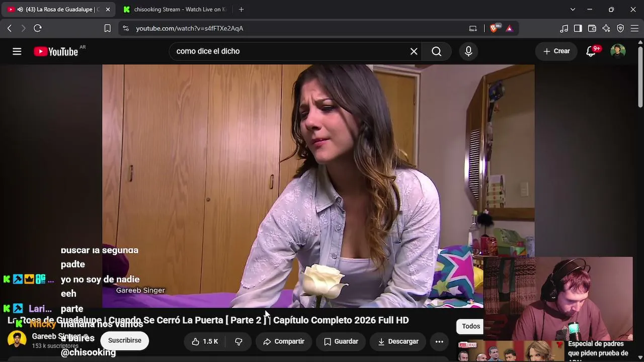
Task: Save the video with Guardar
Action: click(341, 342)
